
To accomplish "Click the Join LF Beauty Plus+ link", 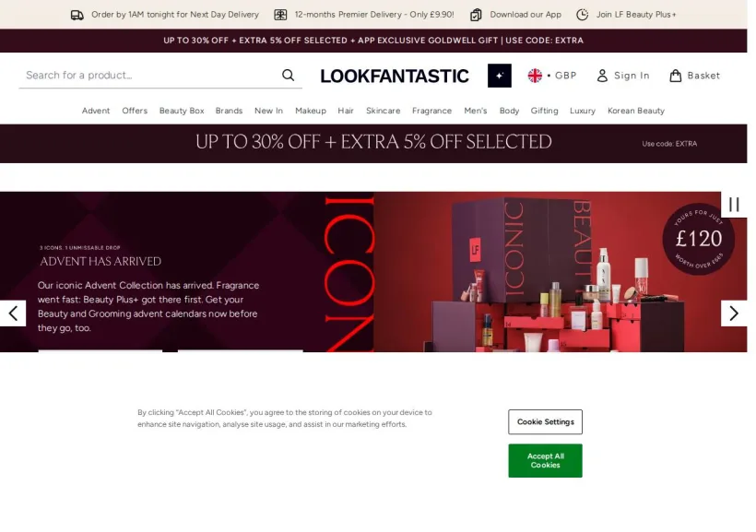I will tap(626, 15).
